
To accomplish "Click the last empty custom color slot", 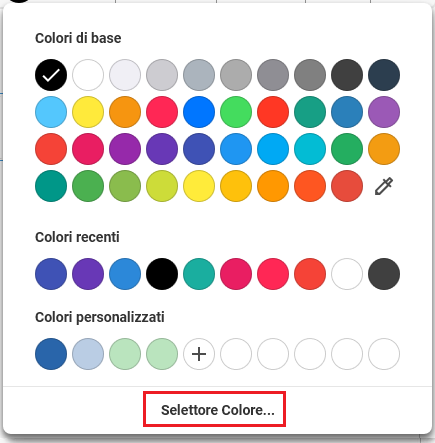I will click(x=384, y=354).
